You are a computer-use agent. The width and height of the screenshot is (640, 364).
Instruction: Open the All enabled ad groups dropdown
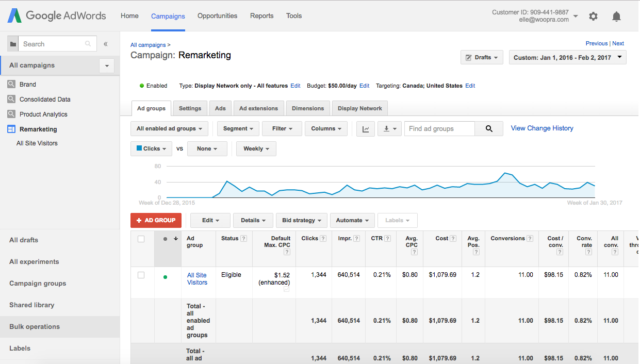170,129
